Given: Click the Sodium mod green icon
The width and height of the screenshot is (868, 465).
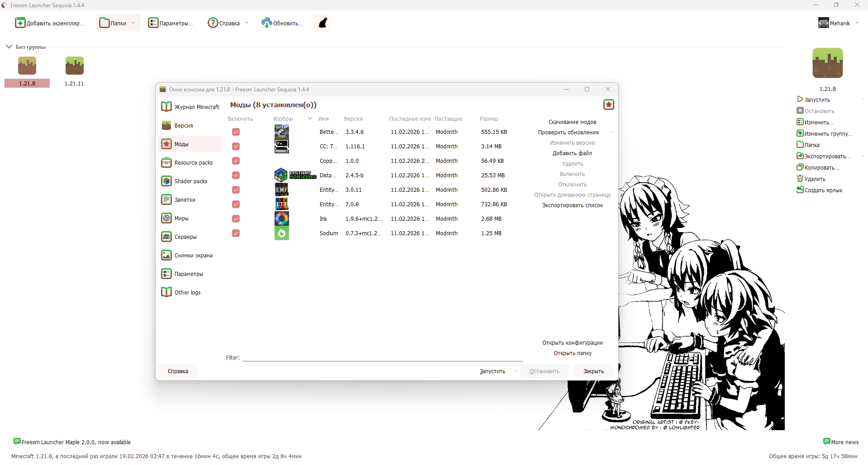Looking at the screenshot, I should (x=282, y=233).
